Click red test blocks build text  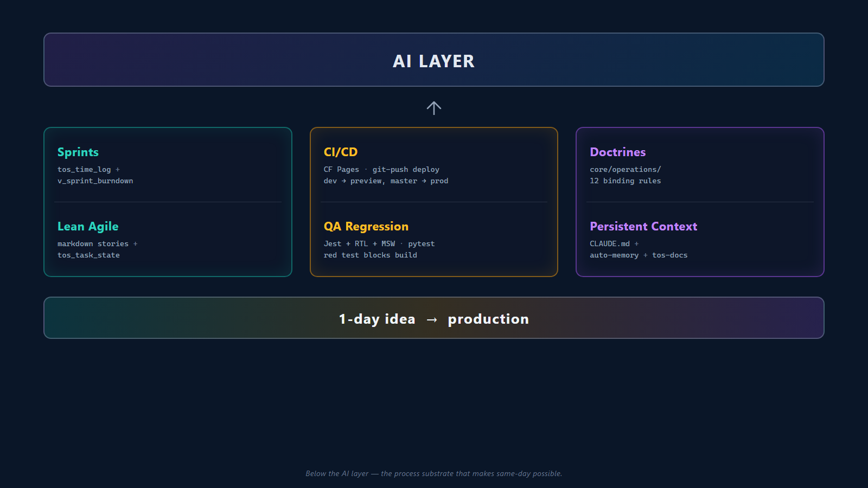(371, 255)
